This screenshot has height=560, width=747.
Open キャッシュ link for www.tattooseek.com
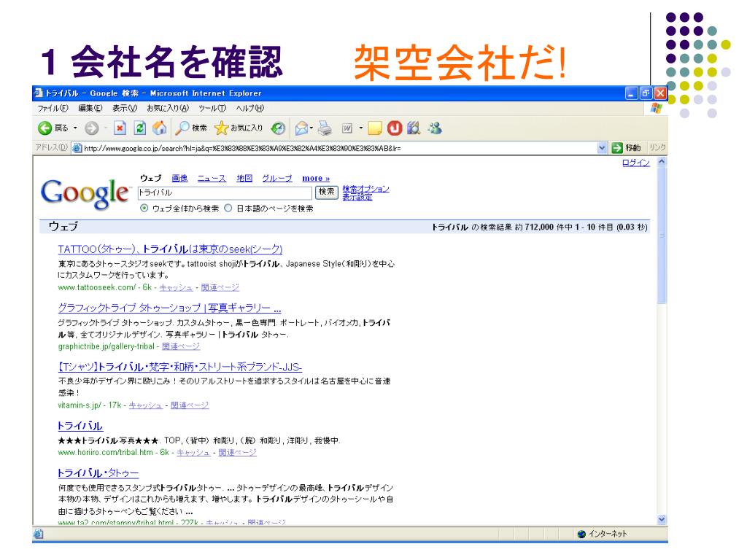click(176, 287)
